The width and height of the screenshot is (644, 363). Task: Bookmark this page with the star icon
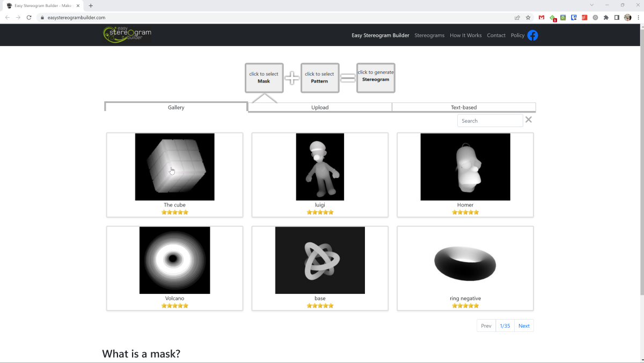pyautogui.click(x=528, y=18)
